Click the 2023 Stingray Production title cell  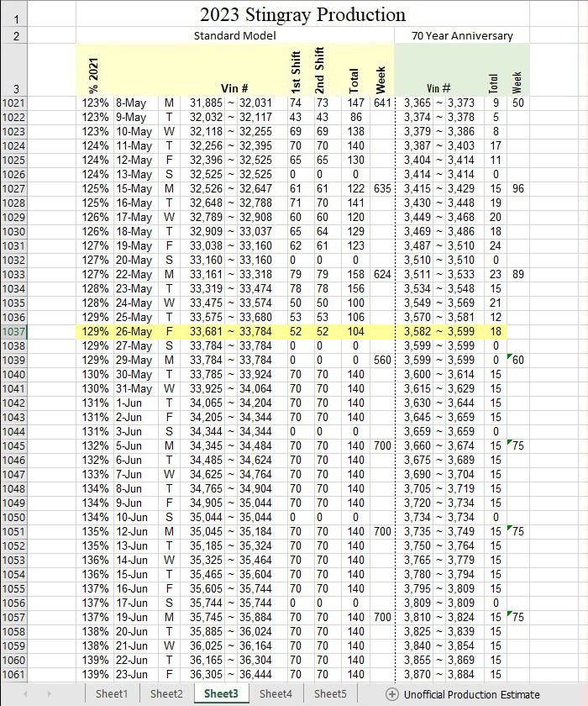[x=302, y=14]
